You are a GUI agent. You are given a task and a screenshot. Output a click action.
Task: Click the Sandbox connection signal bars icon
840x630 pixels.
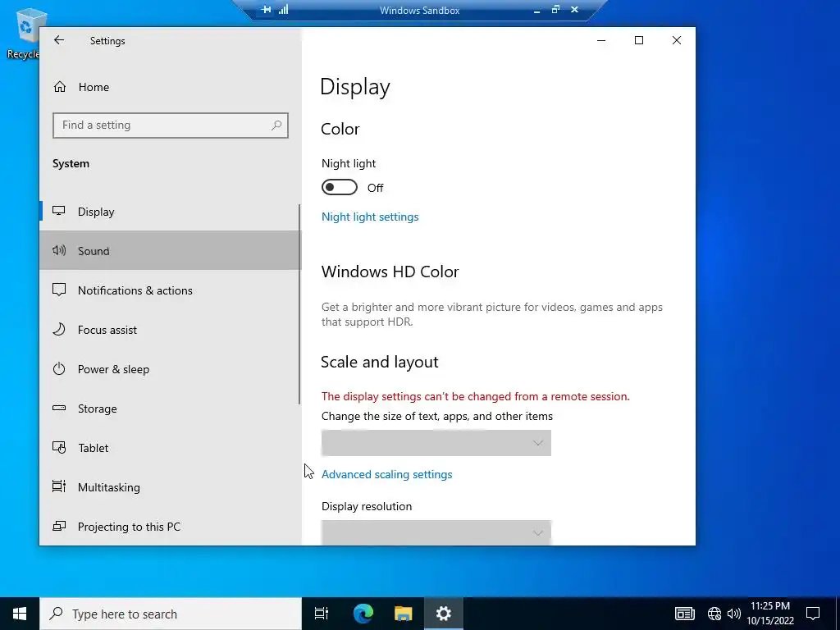283,9
